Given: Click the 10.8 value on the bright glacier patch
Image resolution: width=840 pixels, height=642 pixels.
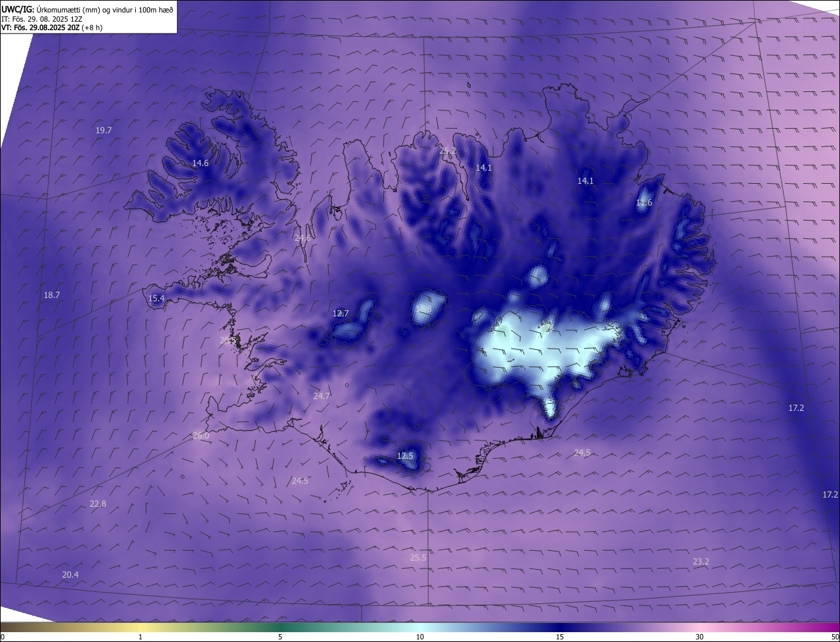Looking at the screenshot, I should 423,309.
